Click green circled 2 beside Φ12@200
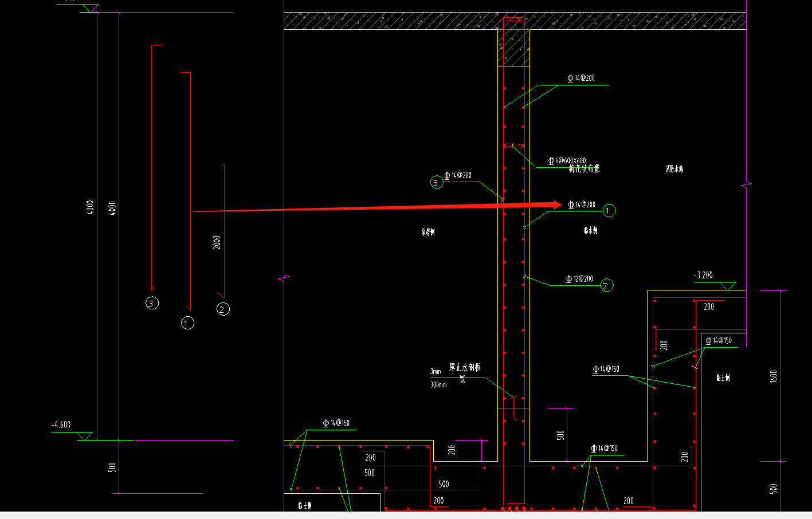This screenshot has width=812, height=519. click(x=607, y=285)
